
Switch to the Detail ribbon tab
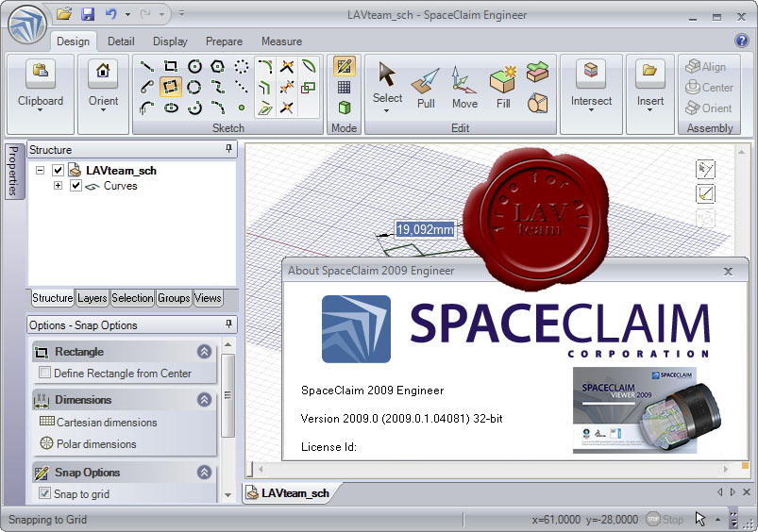coord(121,42)
